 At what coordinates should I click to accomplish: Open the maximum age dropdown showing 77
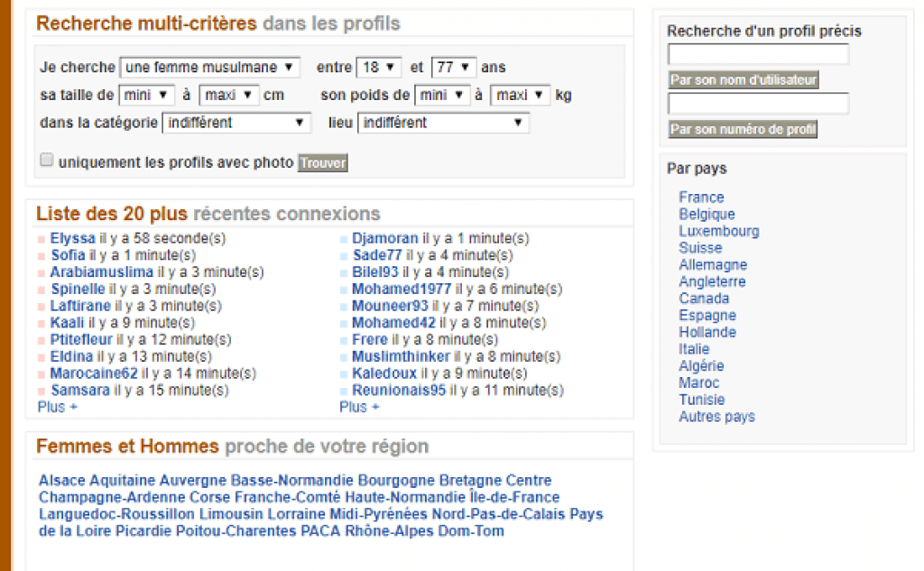453,67
